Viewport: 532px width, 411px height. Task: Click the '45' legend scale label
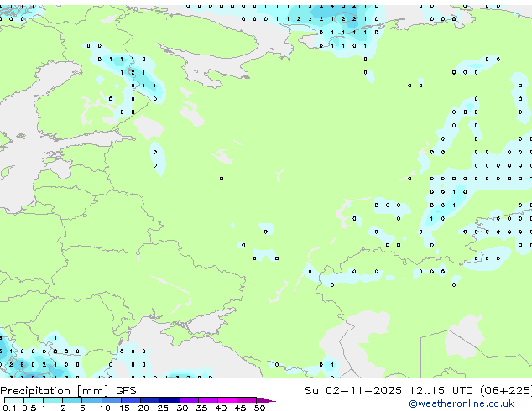(240, 408)
